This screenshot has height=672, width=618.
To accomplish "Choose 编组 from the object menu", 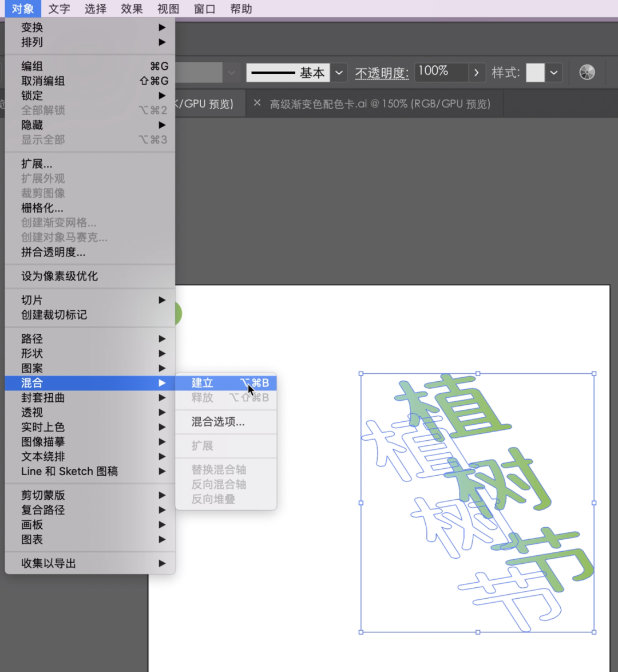I will tap(33, 66).
